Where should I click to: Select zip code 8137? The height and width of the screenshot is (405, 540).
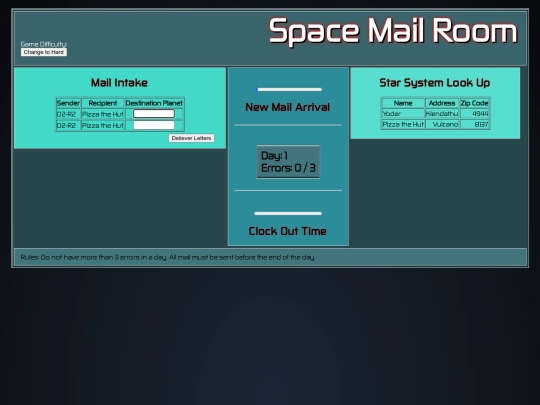coord(475,124)
